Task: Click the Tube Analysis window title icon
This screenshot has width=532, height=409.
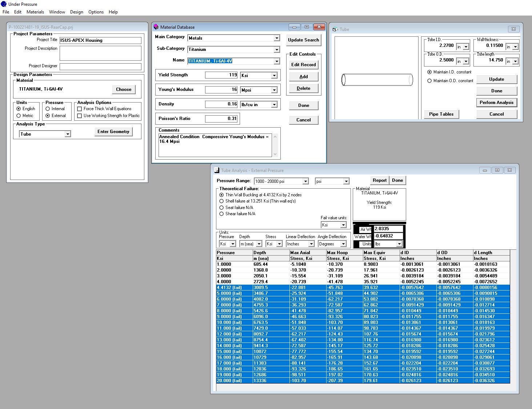Action: [x=217, y=170]
